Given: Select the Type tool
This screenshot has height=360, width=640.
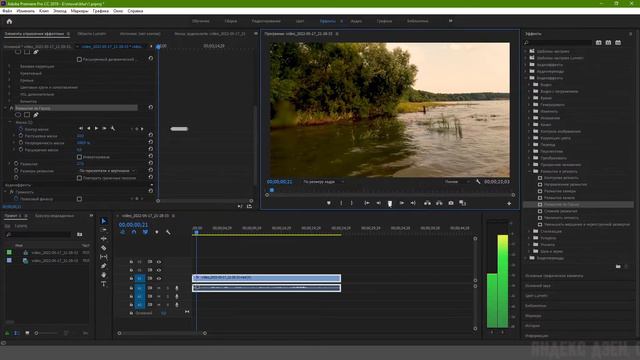Looking at the screenshot, I should [104, 284].
